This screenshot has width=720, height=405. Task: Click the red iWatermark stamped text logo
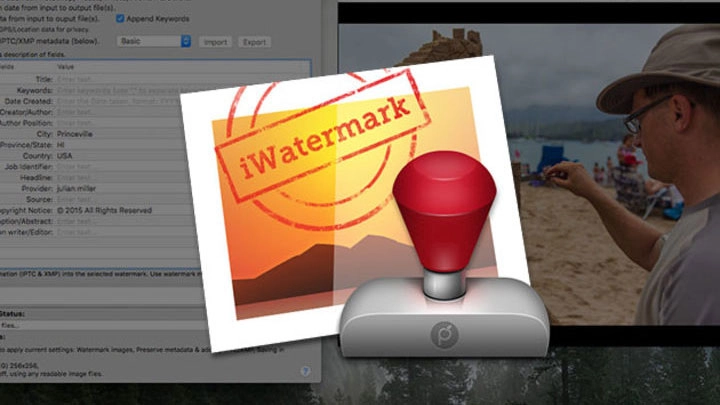coord(323,138)
